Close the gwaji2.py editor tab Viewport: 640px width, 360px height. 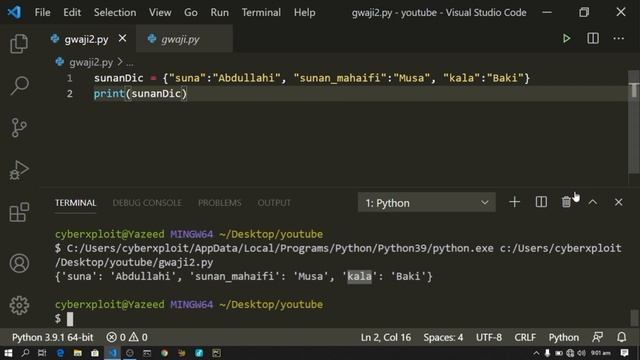pyautogui.click(x=122, y=38)
